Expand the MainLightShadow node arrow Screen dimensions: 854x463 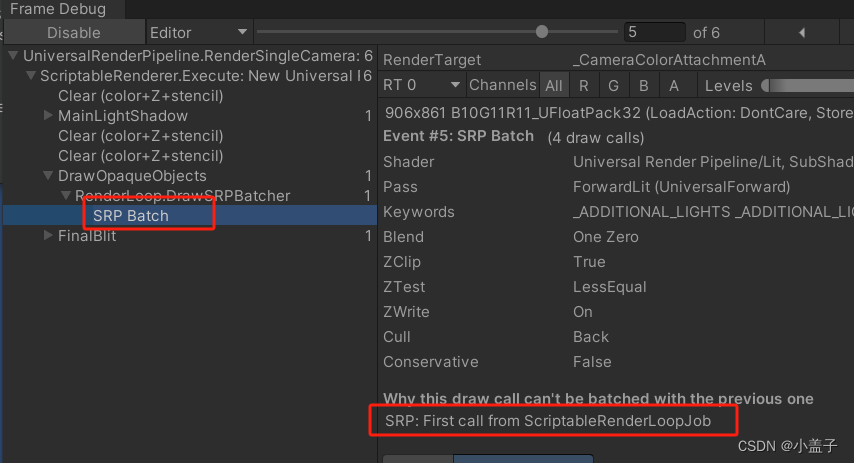pos(48,116)
